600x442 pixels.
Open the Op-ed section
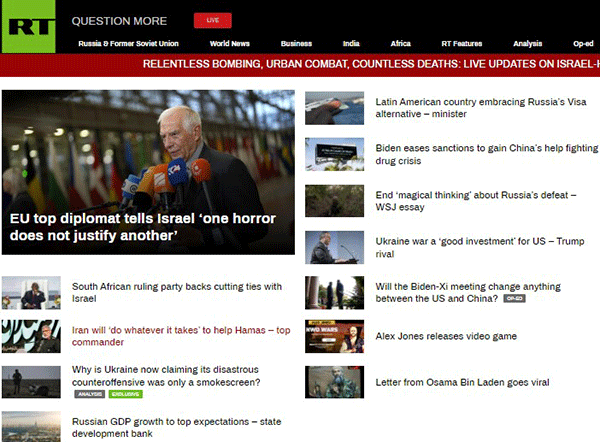tap(583, 44)
